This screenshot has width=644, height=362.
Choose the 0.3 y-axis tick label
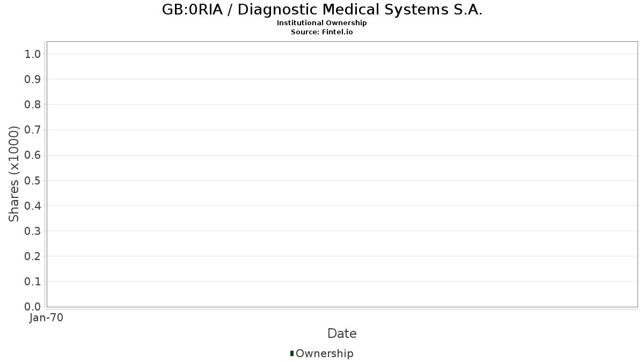(x=33, y=231)
